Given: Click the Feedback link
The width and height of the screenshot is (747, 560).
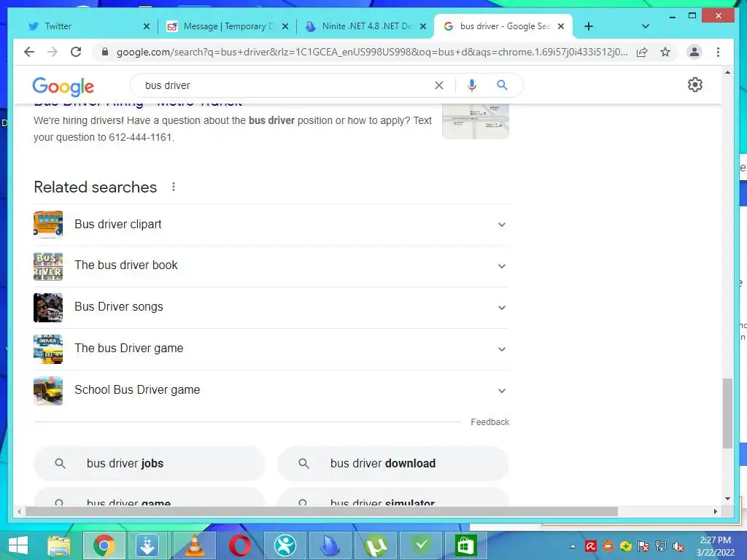Looking at the screenshot, I should click(x=489, y=422).
